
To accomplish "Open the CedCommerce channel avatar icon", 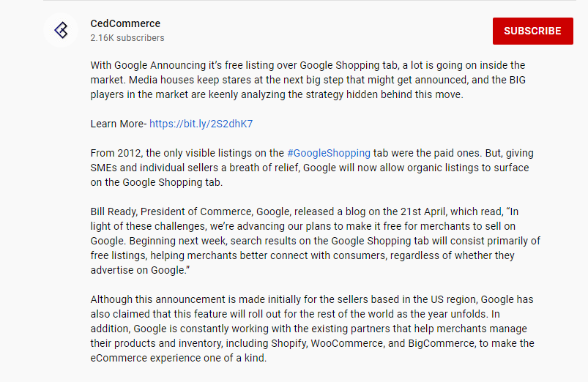I will click(x=61, y=30).
